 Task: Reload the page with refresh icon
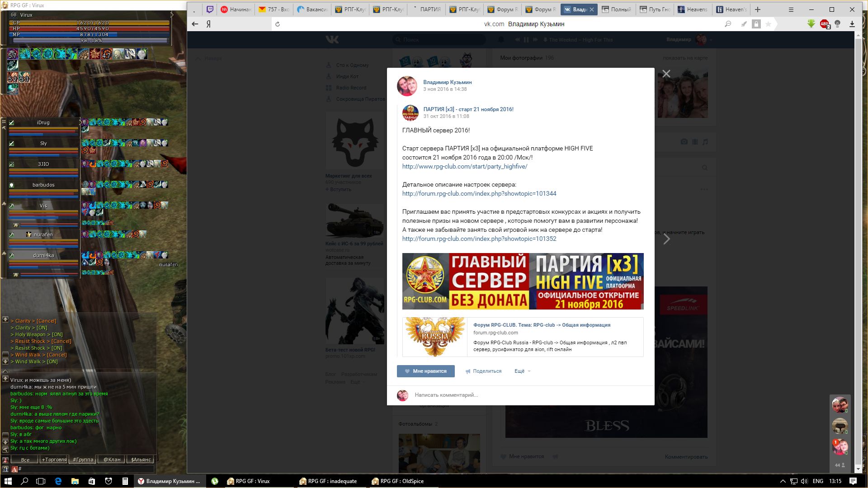pyautogui.click(x=278, y=24)
